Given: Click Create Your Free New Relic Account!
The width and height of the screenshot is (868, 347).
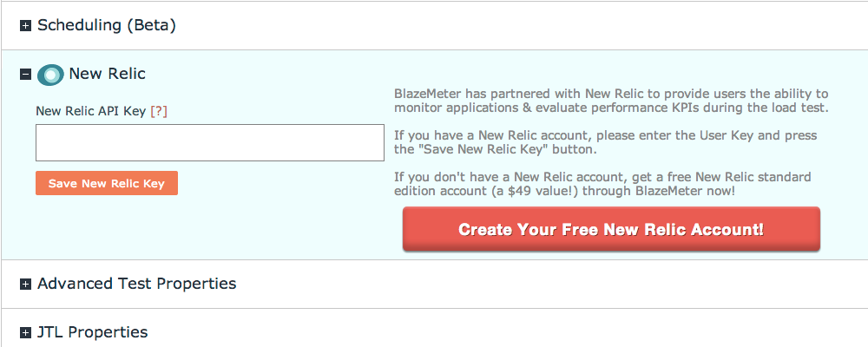Looking at the screenshot, I should pyautogui.click(x=611, y=229).
